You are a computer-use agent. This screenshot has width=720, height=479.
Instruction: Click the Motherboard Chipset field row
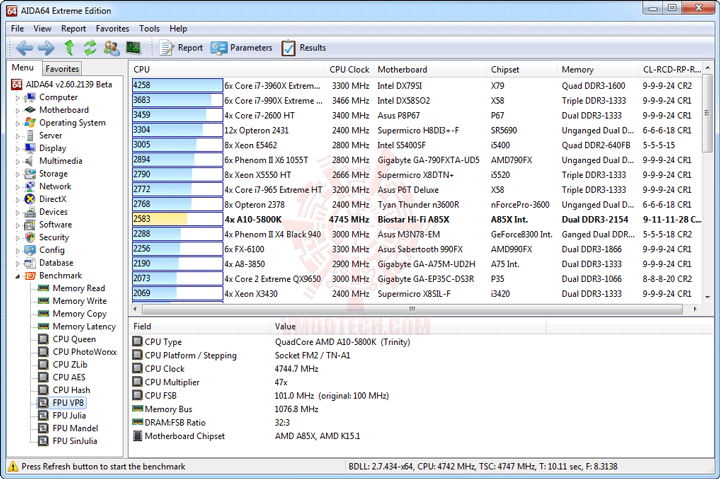coord(339,436)
